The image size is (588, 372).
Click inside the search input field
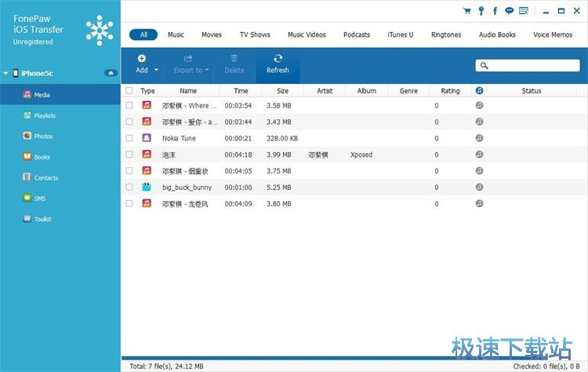point(528,66)
